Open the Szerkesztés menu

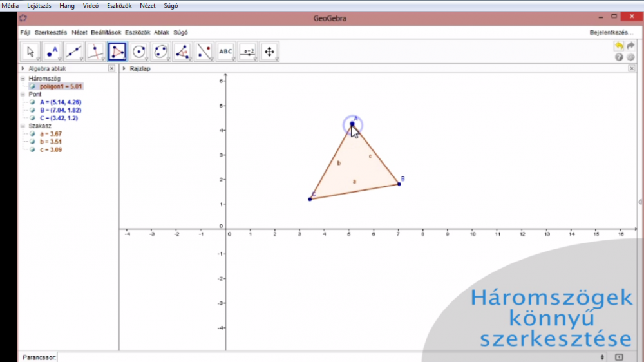(x=51, y=32)
